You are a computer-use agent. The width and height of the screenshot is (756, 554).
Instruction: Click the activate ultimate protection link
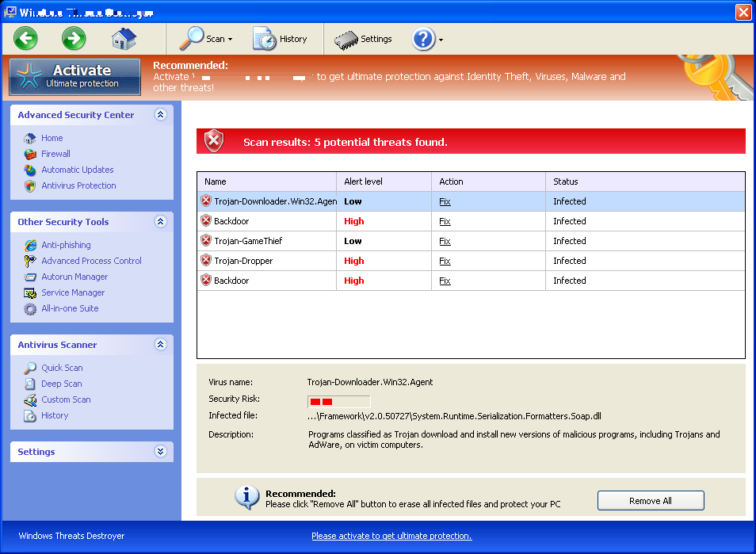tap(391, 536)
